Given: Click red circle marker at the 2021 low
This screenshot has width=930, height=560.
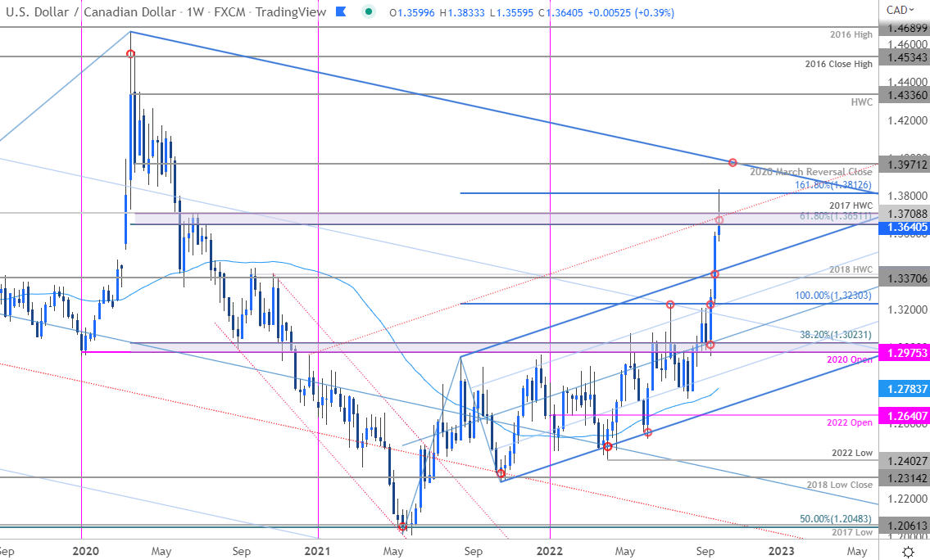Looking at the screenshot, I should point(403,526).
